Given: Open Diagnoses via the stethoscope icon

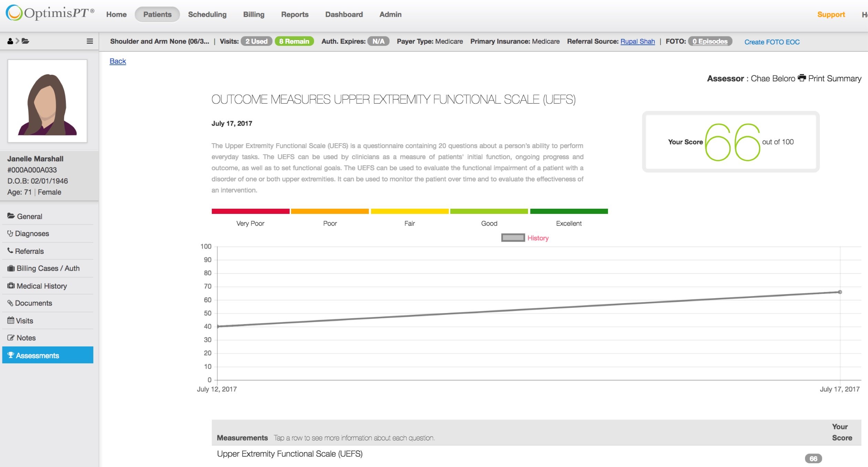Looking at the screenshot, I should tap(10, 233).
